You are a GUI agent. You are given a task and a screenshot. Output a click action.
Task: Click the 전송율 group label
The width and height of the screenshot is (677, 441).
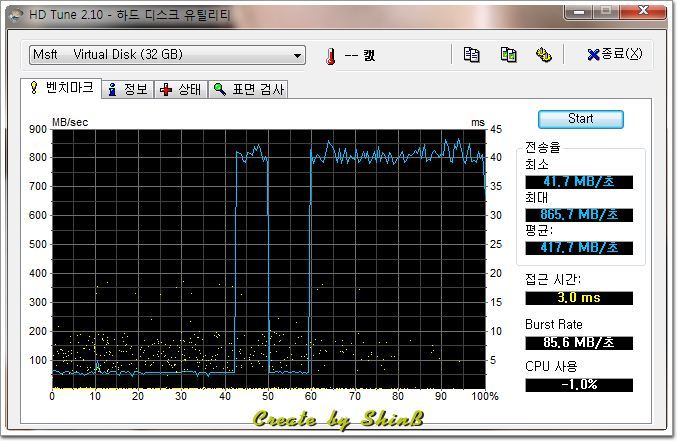(542, 147)
